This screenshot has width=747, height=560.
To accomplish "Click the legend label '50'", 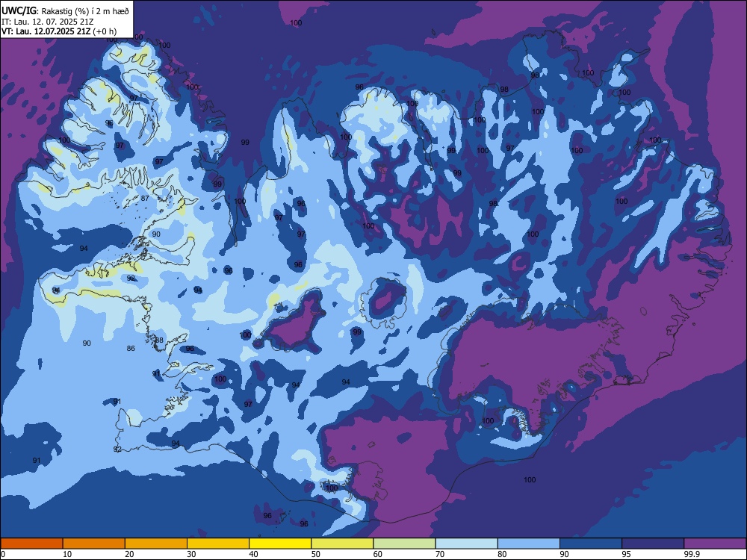I will (x=316, y=554).
